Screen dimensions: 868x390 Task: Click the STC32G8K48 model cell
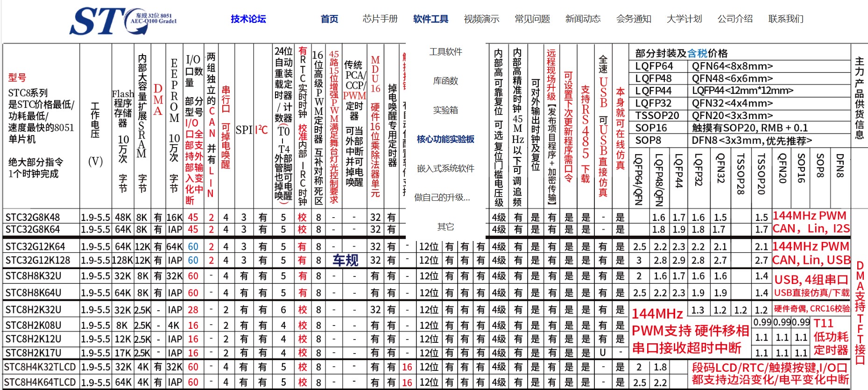point(33,218)
